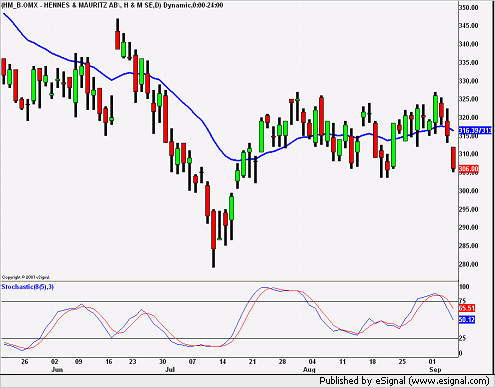Click the 335.00 price axis label
Screen dimensions: 495x388
click(x=468, y=63)
